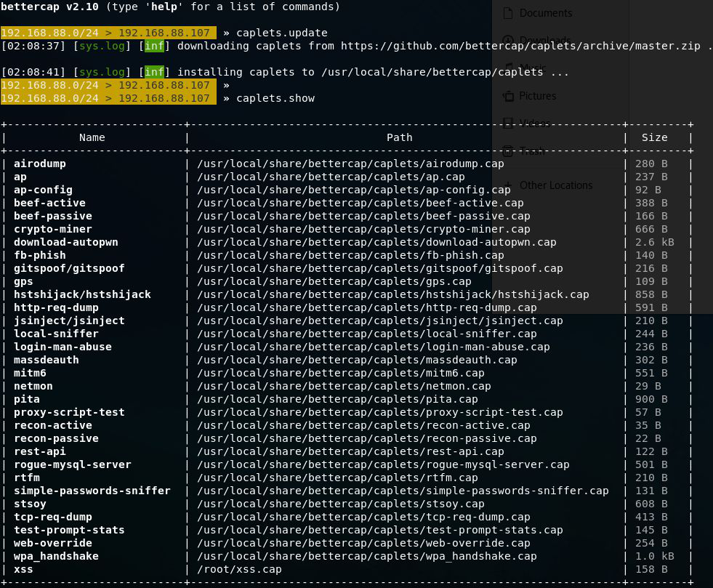Click the 'bettercap v2.10' banner text
The image size is (713, 588).
tap(49, 7)
